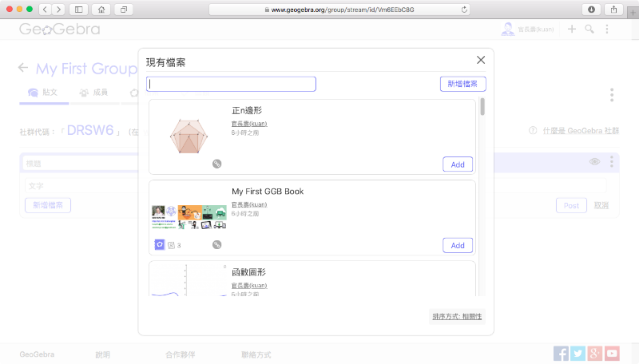Viewport: 639px width, 364px height.
Task: Go back with the browser back arrow
Action: [46, 10]
